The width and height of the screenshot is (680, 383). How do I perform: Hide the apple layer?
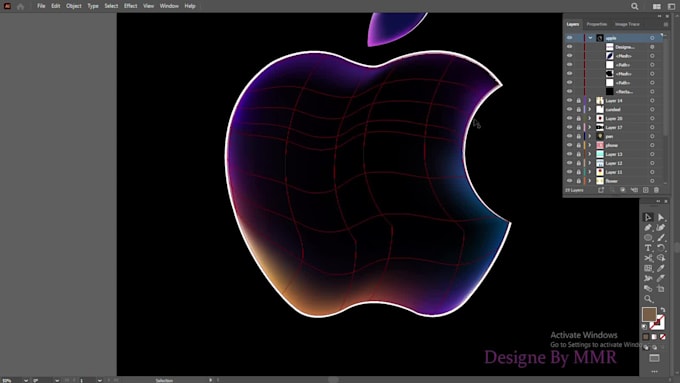[x=569, y=38]
